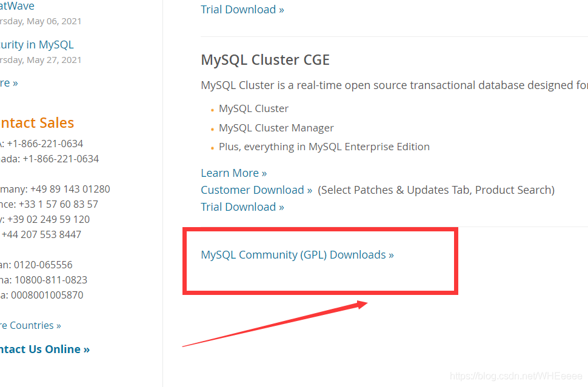Open the 're Countries »' sidebar link

[30, 325]
